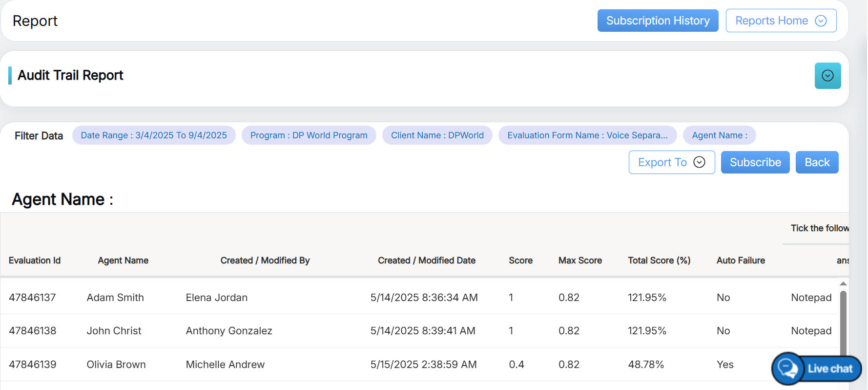Sort by Evaluation Id column header
Viewport: 868px width, 390px height.
35,260
